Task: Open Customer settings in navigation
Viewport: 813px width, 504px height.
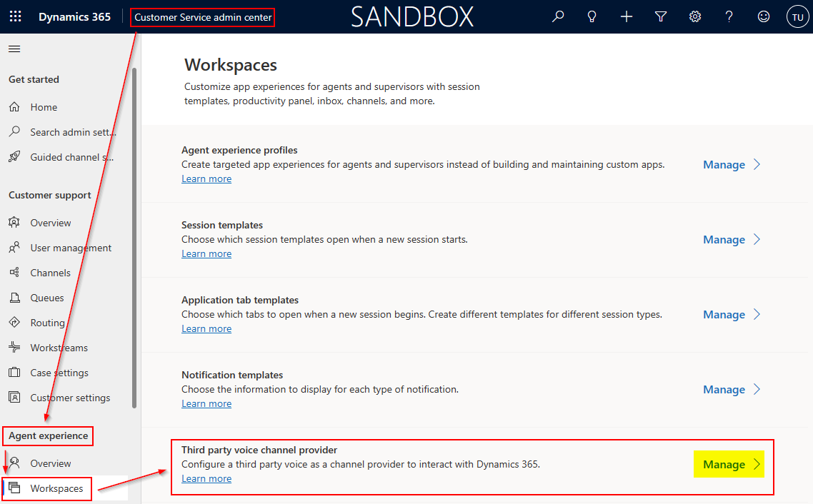Action: click(x=70, y=398)
